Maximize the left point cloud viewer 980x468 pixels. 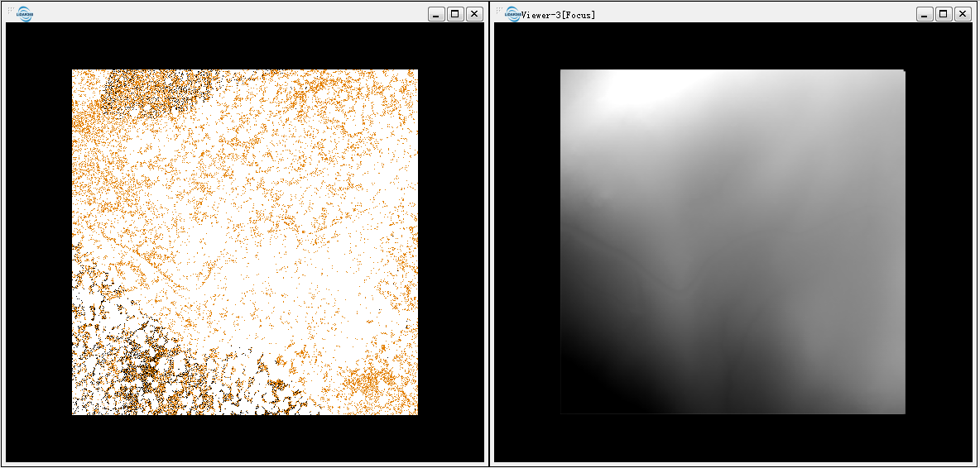coord(455,14)
